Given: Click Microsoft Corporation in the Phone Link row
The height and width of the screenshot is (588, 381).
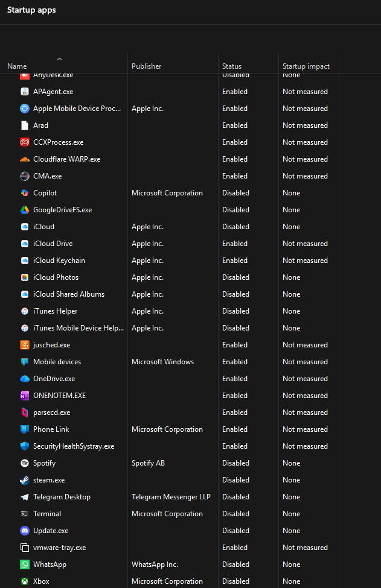Looking at the screenshot, I should (x=167, y=429).
